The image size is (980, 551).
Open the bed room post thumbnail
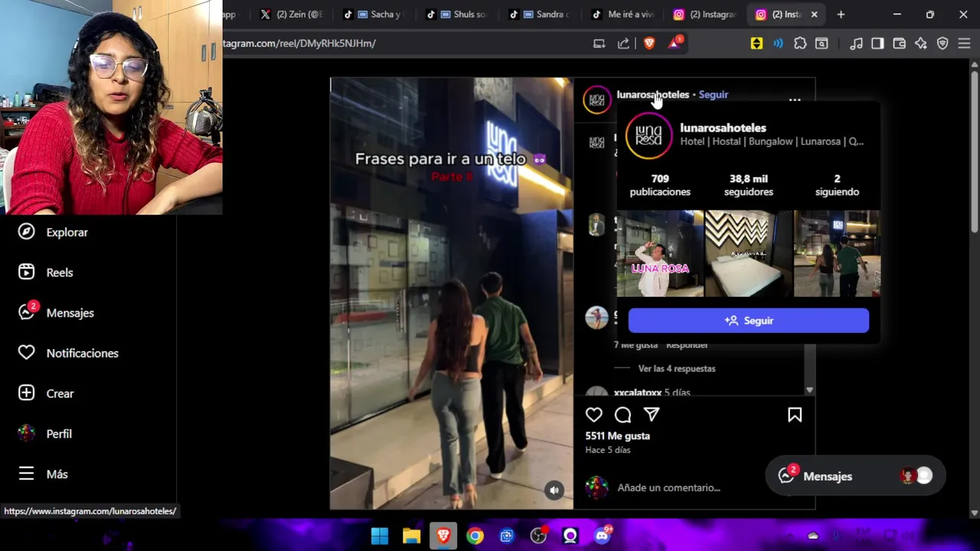pyautogui.click(x=749, y=253)
